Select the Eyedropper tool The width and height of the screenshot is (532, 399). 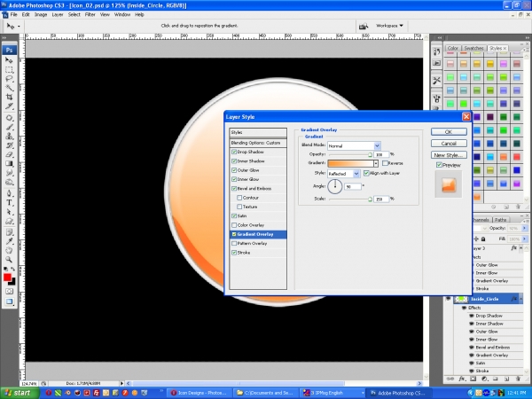(x=9, y=241)
